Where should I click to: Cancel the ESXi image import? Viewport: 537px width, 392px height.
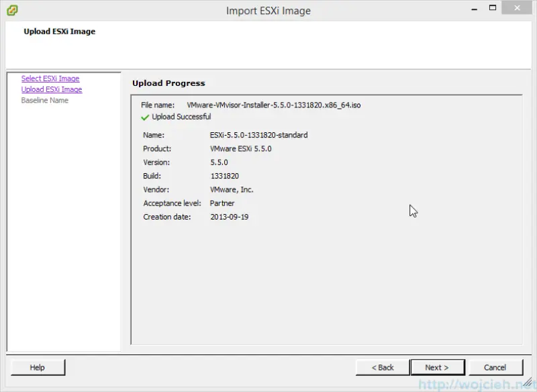(495, 367)
